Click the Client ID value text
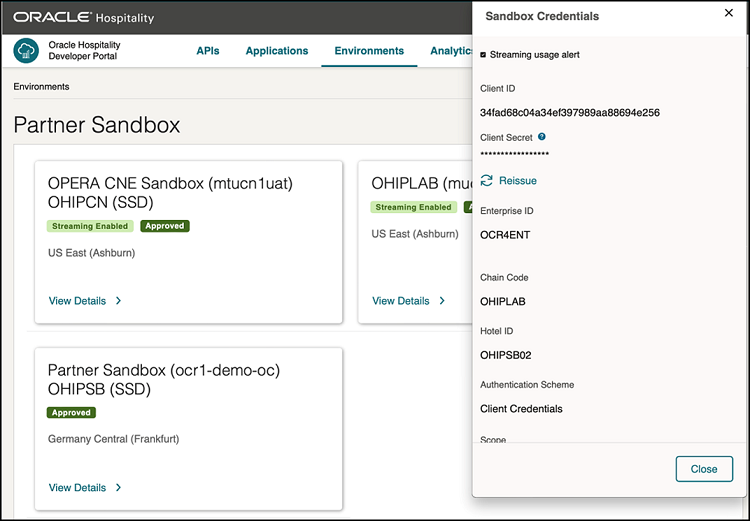The height and width of the screenshot is (521, 750). 569,113
